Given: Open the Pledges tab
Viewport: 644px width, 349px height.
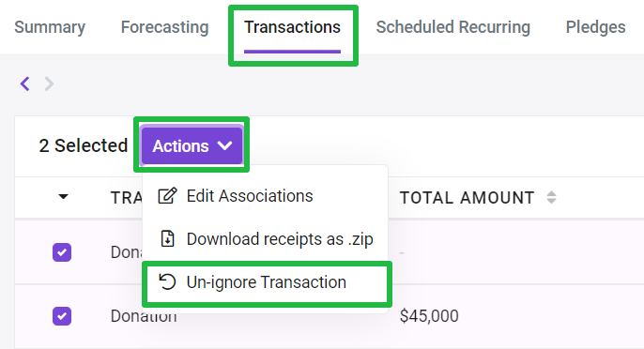Looking at the screenshot, I should 595,27.
